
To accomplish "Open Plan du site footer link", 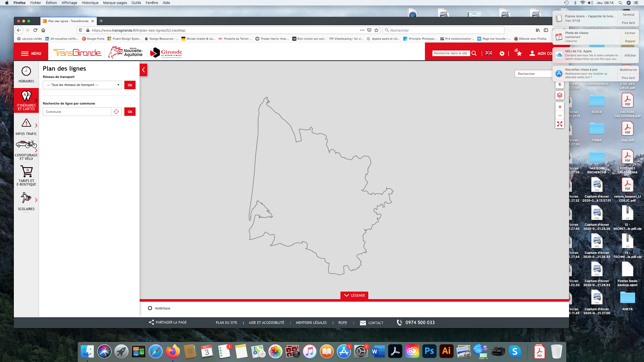I will pyautogui.click(x=226, y=323).
